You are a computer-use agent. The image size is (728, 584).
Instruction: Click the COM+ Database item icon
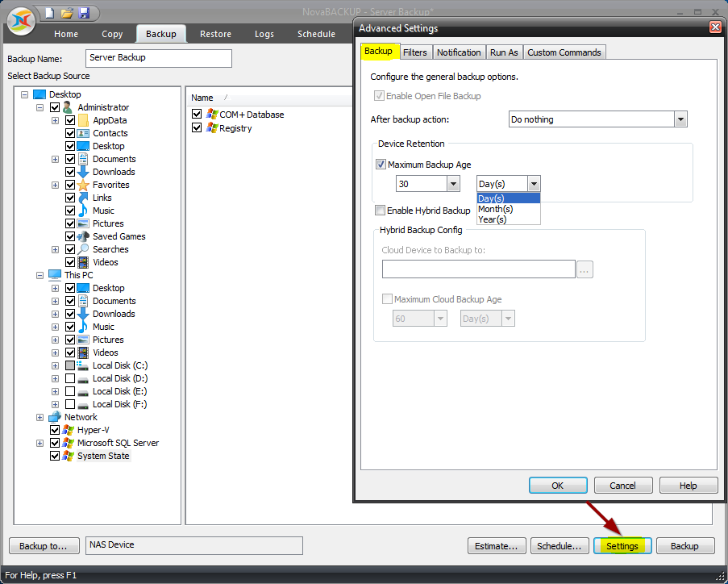point(212,115)
